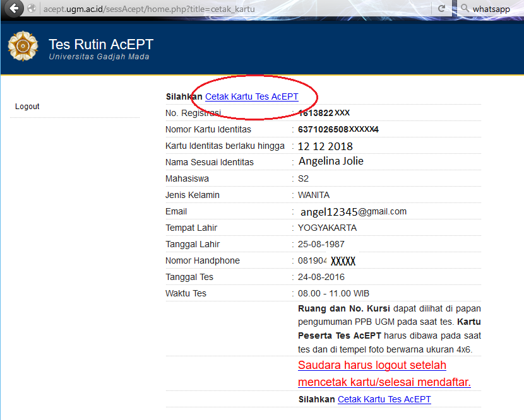Open the bottom Cetak Kartu Tes AcEPT link
The height and width of the screenshot is (420, 524).
click(384, 400)
